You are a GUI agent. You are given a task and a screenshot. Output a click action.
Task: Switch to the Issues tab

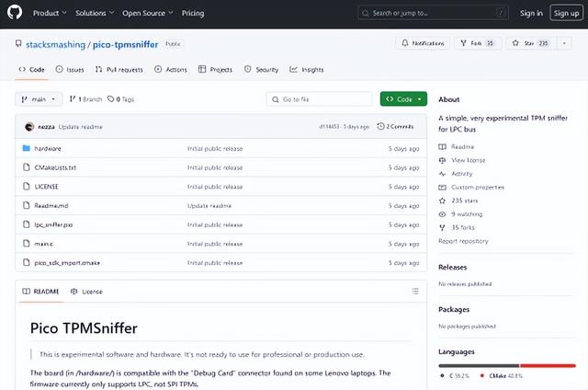tap(70, 69)
